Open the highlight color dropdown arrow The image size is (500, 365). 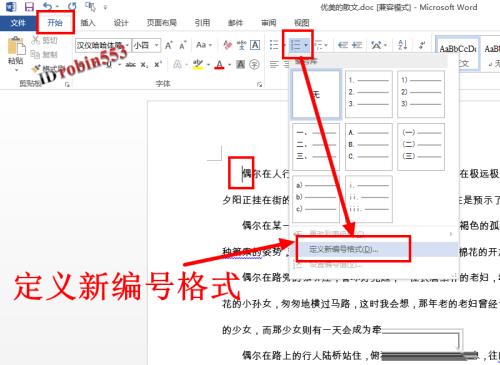tap(208, 64)
